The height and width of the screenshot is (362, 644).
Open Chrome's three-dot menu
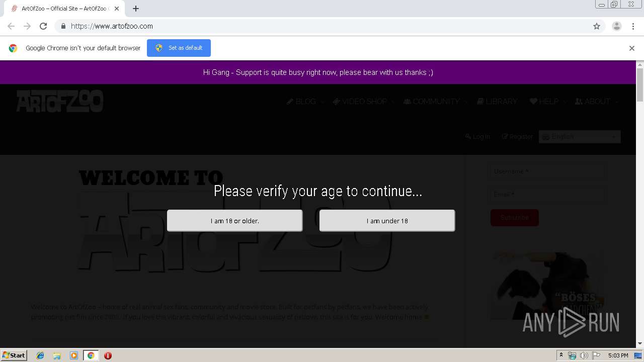pyautogui.click(x=633, y=26)
